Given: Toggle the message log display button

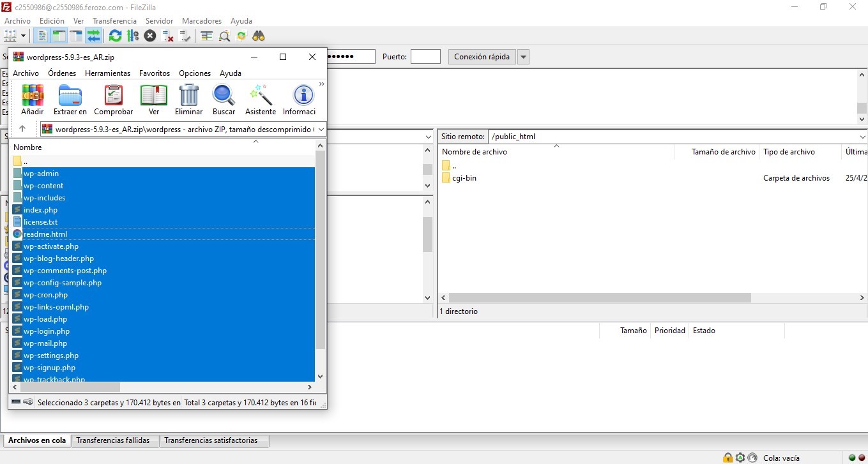Looking at the screenshot, I should 43,36.
